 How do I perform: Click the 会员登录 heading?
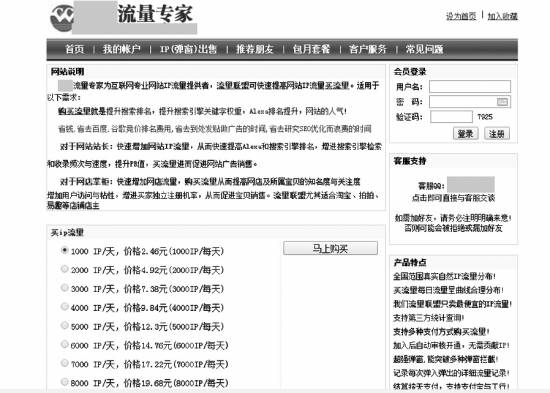410,72
